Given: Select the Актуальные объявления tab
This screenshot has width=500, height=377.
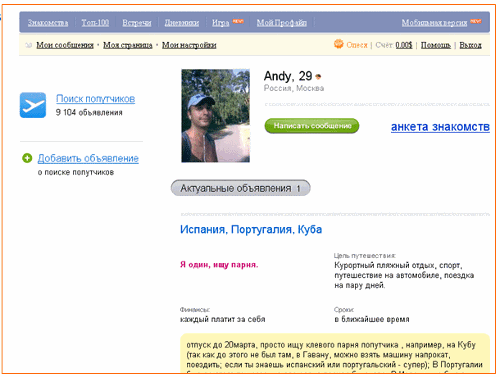Looking at the screenshot, I should point(241,188).
